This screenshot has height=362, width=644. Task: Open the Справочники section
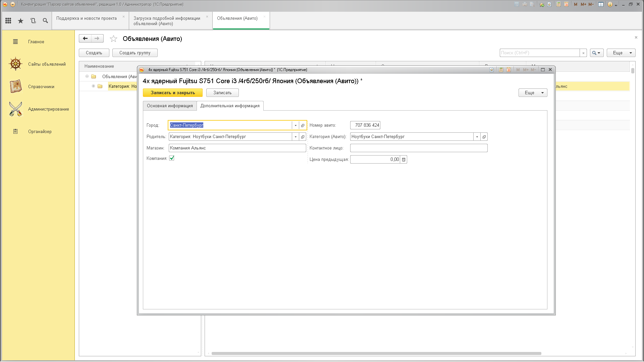pos(41,87)
